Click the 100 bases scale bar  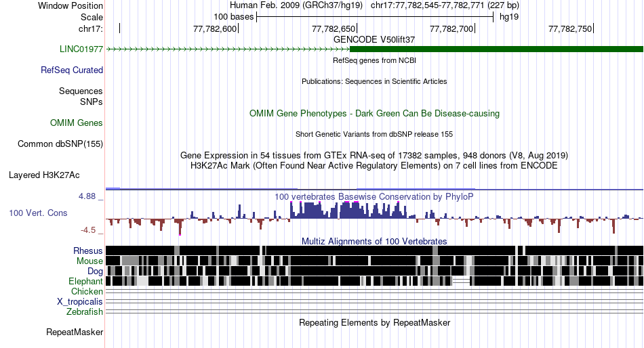tap(375, 17)
